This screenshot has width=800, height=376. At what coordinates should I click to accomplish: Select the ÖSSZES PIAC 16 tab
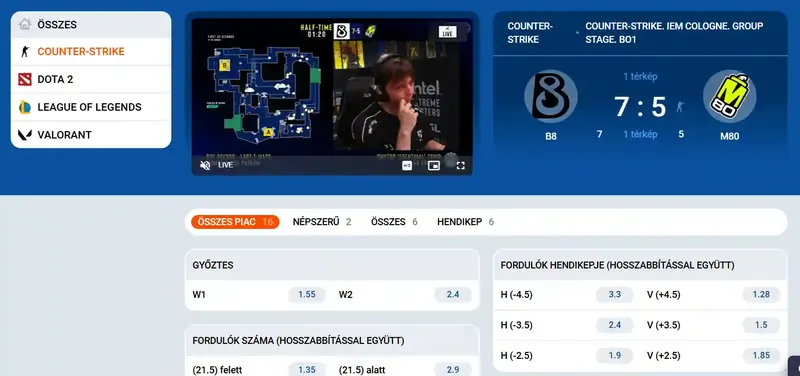[x=235, y=222]
